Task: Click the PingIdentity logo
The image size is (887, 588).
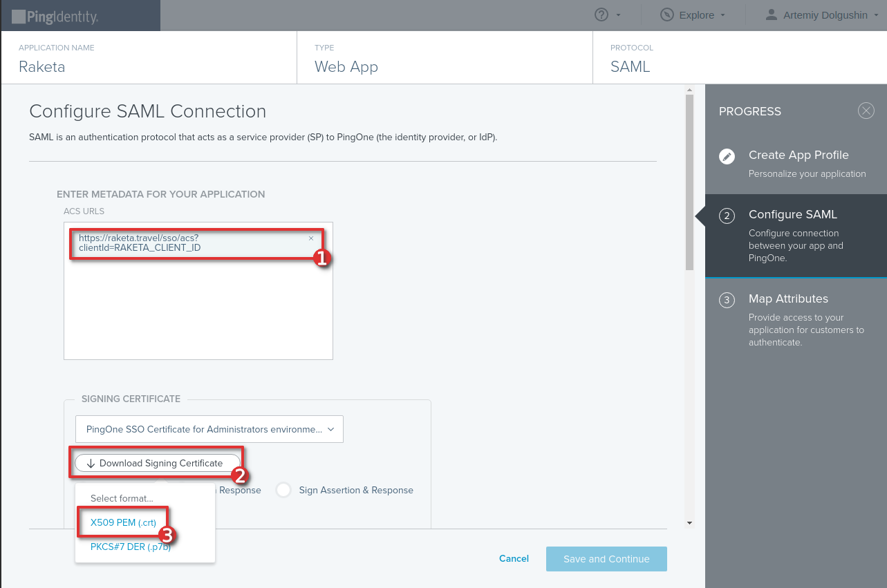Action: coord(55,16)
